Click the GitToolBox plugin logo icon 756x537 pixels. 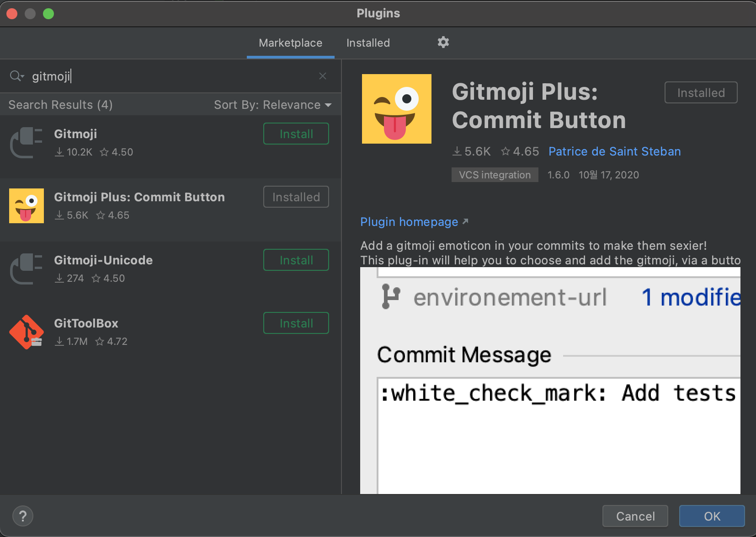tap(27, 332)
